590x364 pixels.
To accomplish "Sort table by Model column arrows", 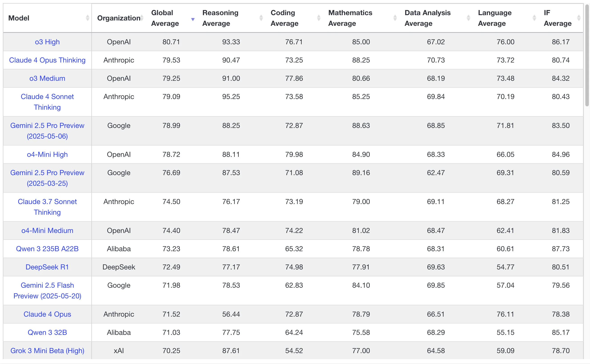I will 88,18.
